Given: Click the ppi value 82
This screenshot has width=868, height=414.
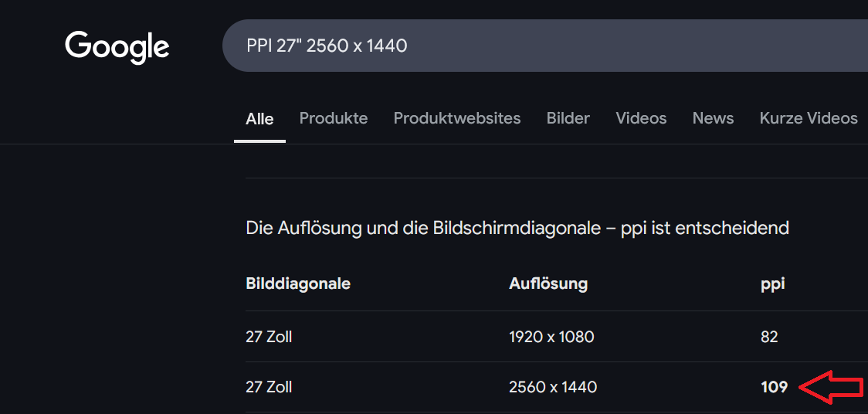Looking at the screenshot, I should (769, 337).
